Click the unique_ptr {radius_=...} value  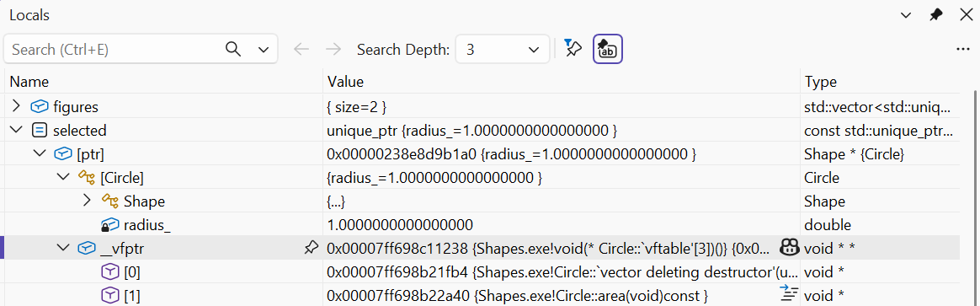[x=472, y=131]
